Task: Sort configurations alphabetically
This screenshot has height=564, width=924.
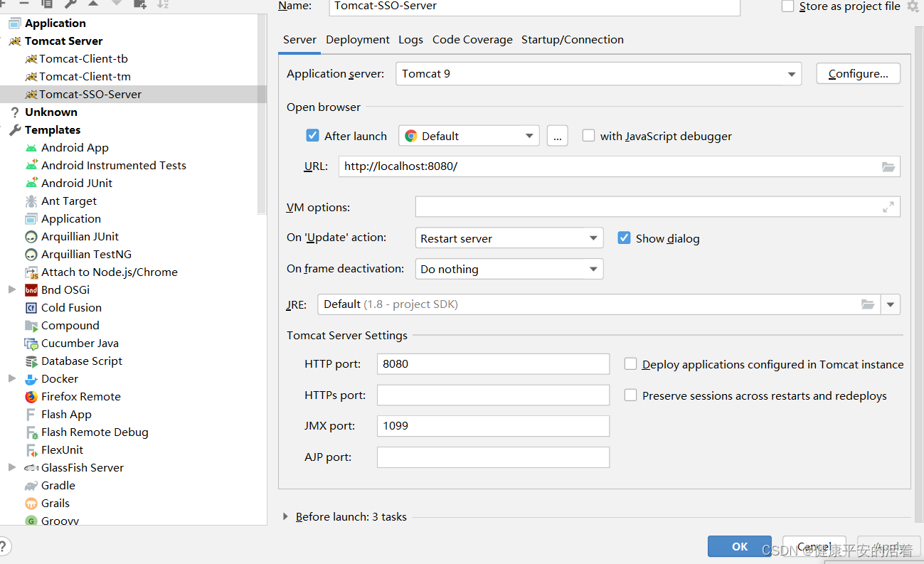Action: pos(161,4)
